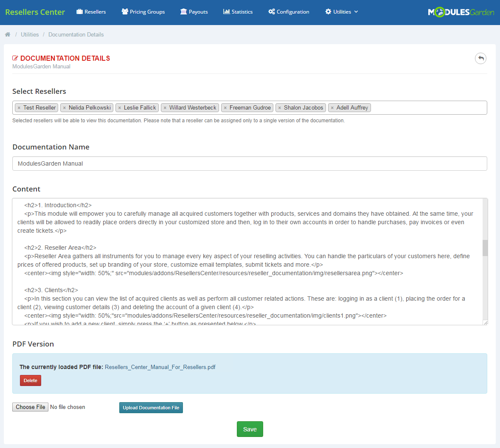Delete the currently loaded PDF file
Screen dimensions: 500x448
click(30, 380)
